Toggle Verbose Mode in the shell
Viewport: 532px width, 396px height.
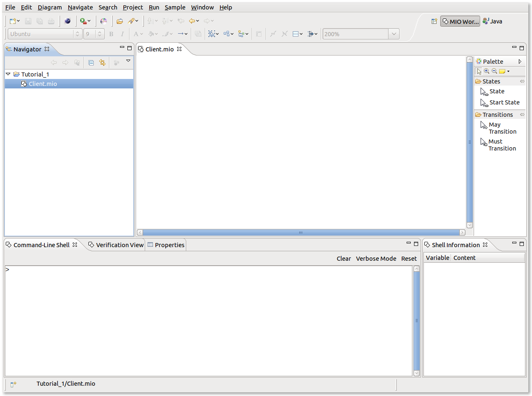(x=376, y=259)
